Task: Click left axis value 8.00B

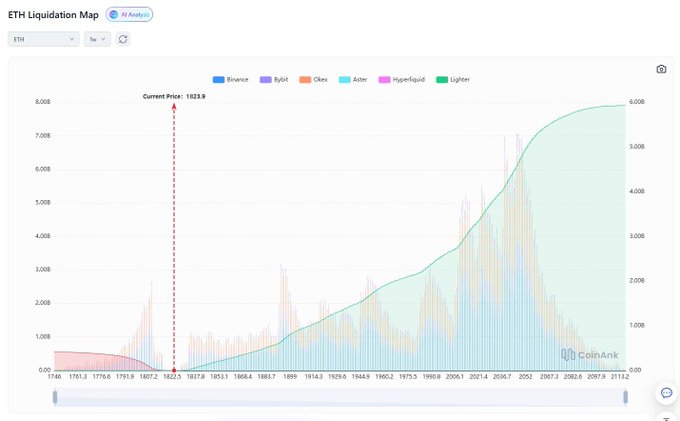Action: pyautogui.click(x=42, y=101)
